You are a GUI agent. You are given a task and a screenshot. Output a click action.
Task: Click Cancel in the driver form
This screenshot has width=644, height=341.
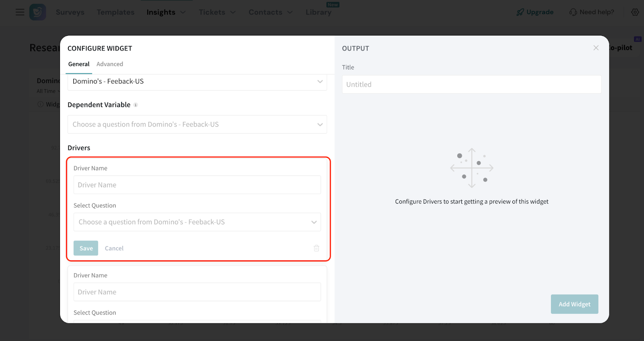114,248
